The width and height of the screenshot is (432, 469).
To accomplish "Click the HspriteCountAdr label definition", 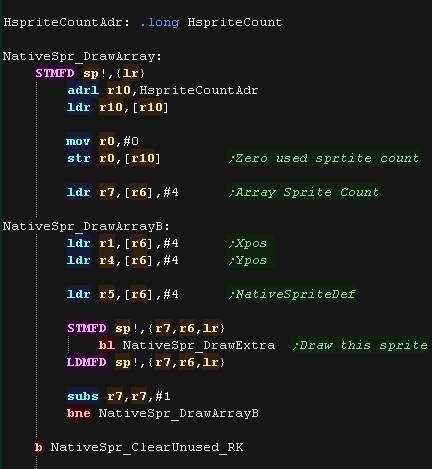I will pyautogui.click(x=66, y=22).
